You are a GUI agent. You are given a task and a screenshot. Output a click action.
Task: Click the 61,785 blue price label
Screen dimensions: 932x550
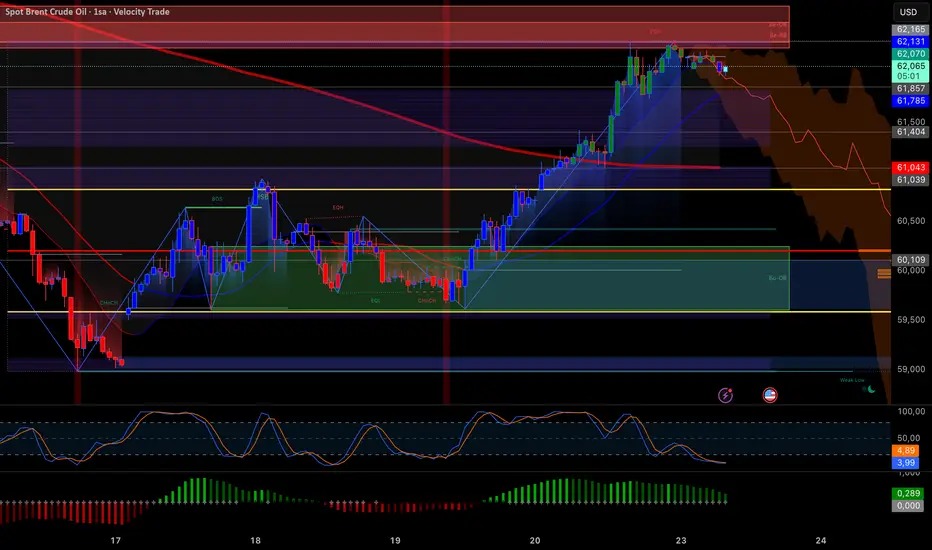pyautogui.click(x=910, y=101)
